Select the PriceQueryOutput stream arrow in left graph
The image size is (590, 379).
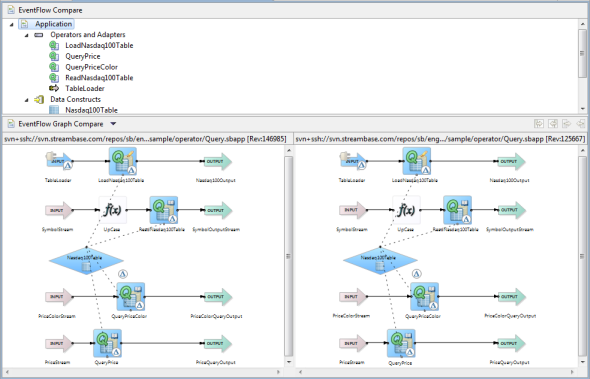pyautogui.click(x=218, y=343)
